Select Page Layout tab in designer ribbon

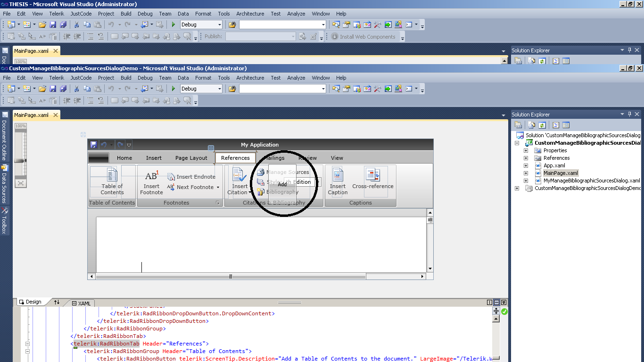191,158
